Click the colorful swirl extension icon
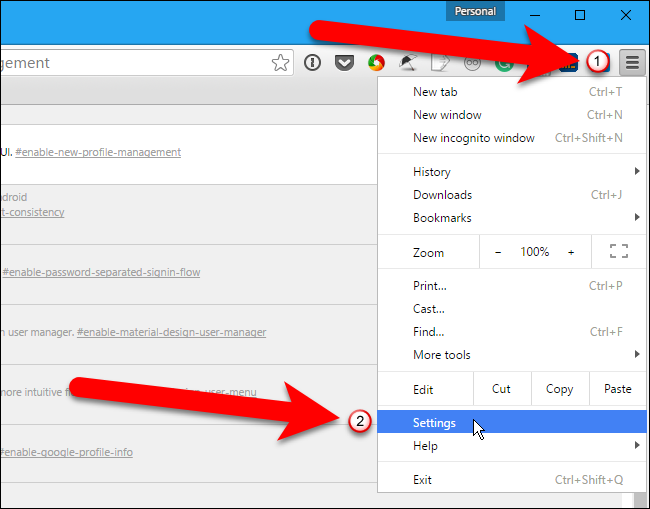Viewport: 650px width, 509px height. [x=376, y=63]
